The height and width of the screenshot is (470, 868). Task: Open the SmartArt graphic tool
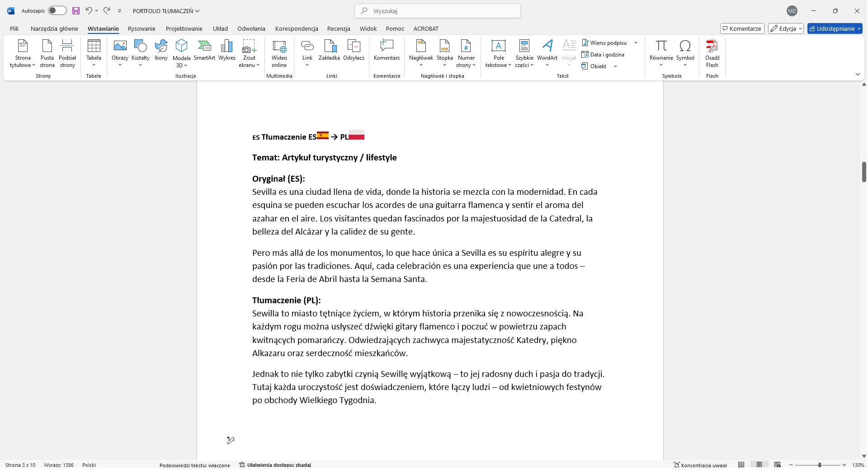(204, 50)
